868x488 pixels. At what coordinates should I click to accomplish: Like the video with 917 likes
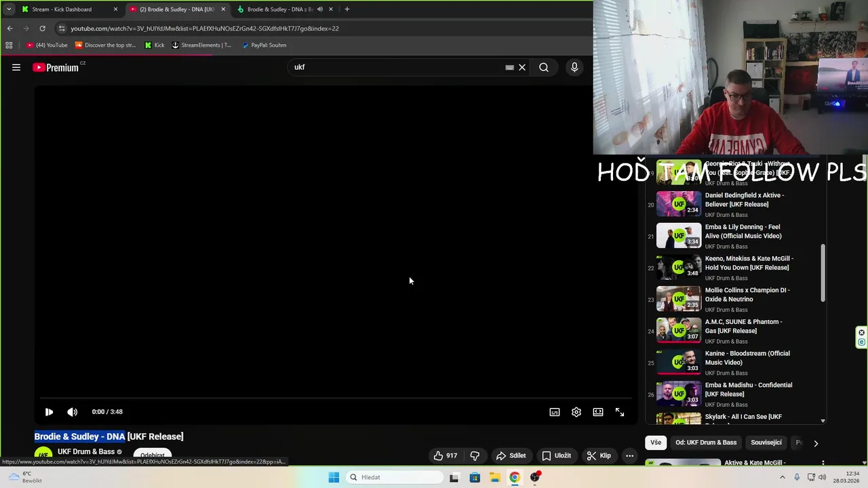pos(445,455)
